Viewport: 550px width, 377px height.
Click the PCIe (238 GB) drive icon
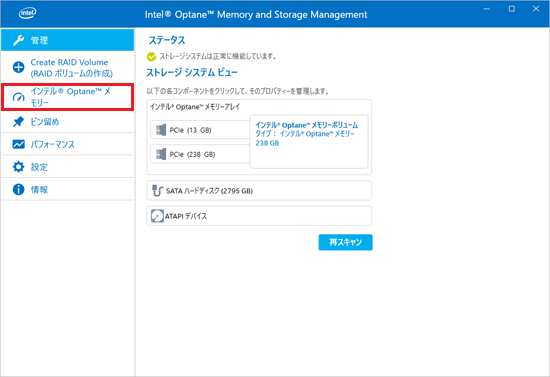pyautogui.click(x=161, y=154)
